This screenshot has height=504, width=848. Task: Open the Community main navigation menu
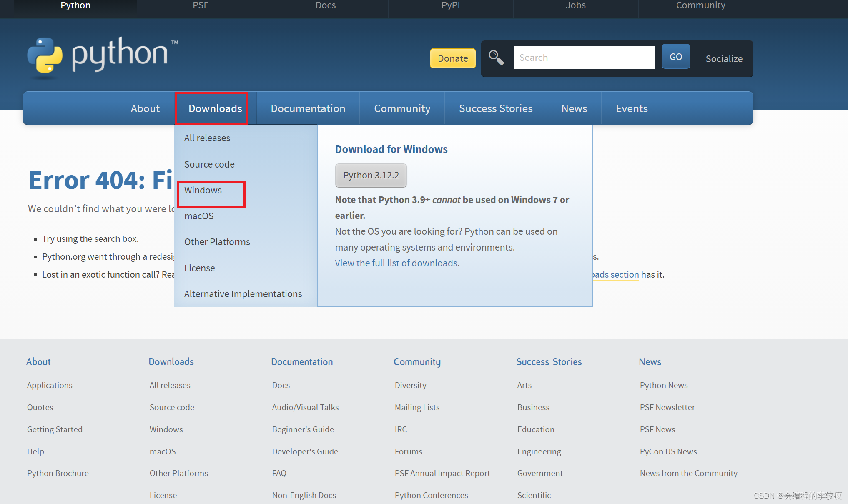click(x=402, y=108)
